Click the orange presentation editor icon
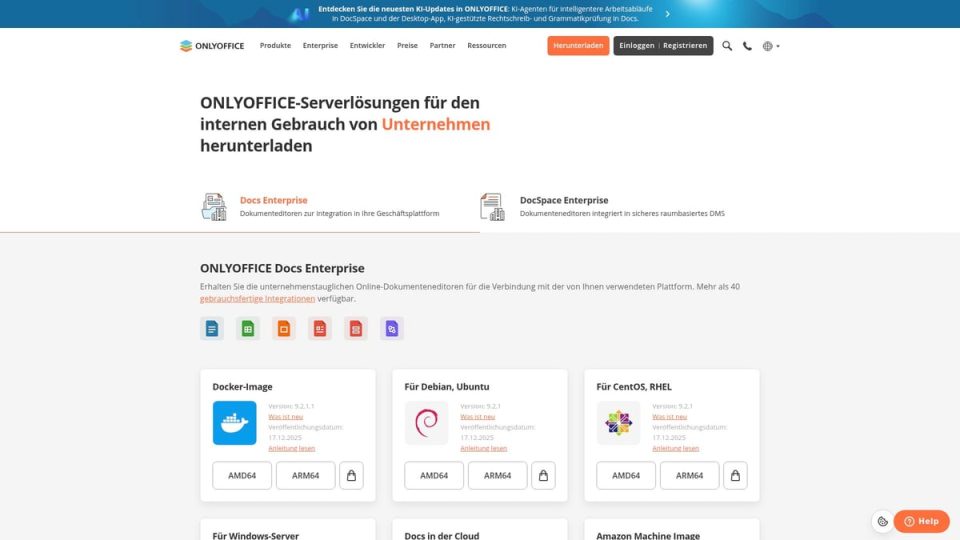 pyautogui.click(x=284, y=329)
